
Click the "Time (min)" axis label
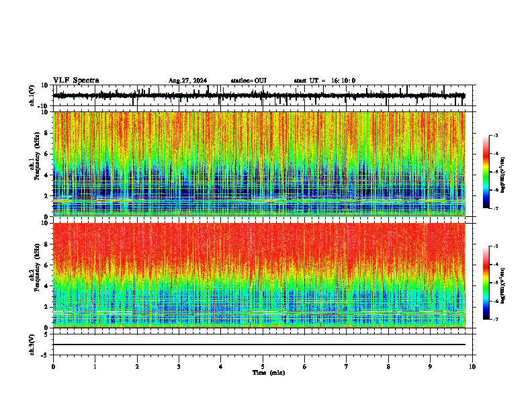point(269,373)
